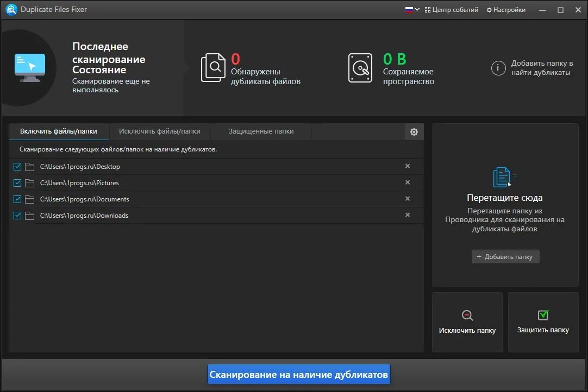The height and width of the screenshot is (392, 588).
Task: Click the Duplicate Files Fixer logo icon
Action: click(11, 9)
